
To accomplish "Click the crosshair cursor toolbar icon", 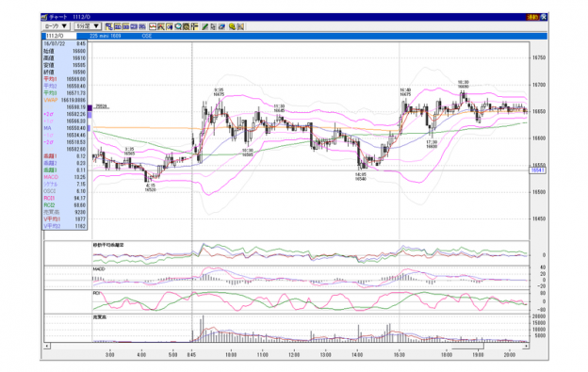I will tap(194, 26).
